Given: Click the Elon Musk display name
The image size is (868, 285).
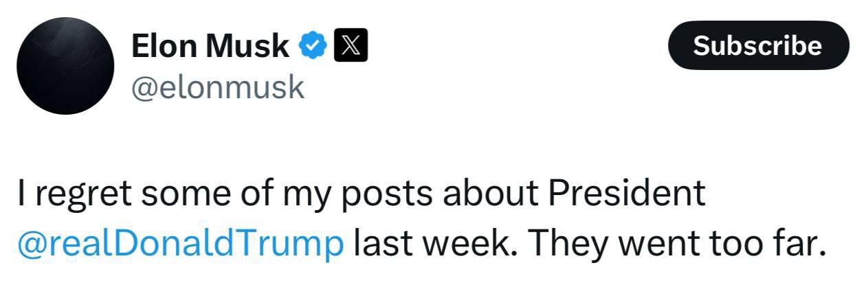Looking at the screenshot, I should pyautogui.click(x=210, y=47).
